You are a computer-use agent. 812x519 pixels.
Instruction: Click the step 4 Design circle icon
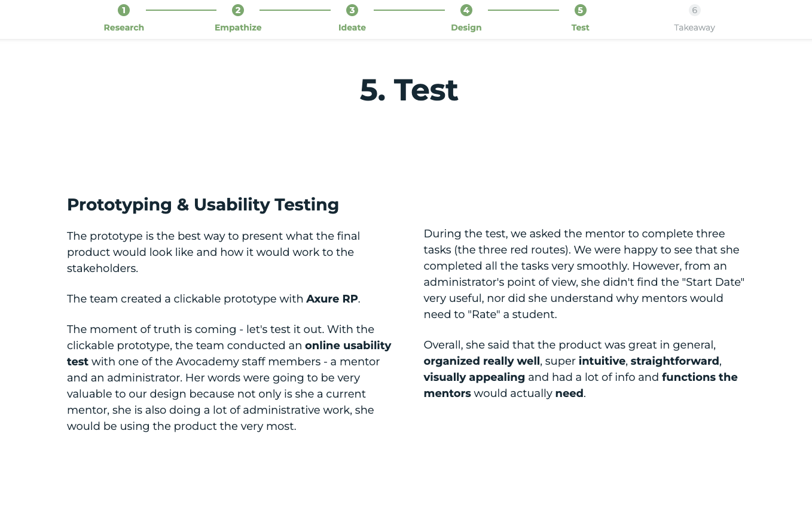466,10
